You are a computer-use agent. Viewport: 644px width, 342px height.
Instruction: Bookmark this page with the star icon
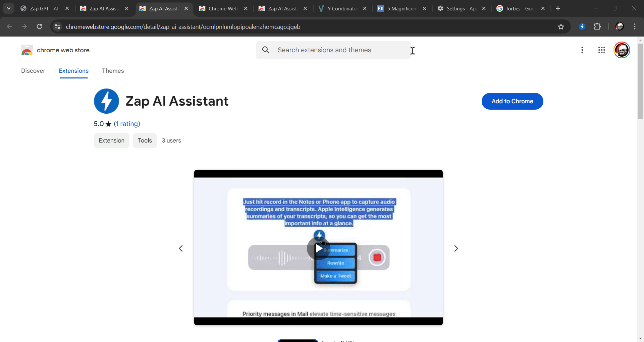click(561, 26)
